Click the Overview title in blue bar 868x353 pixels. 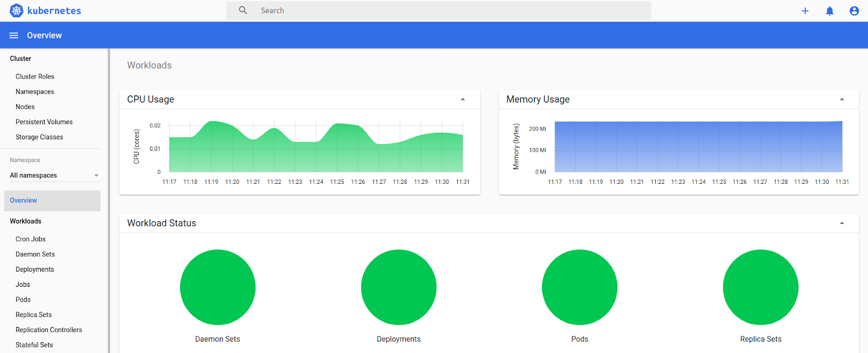(44, 35)
